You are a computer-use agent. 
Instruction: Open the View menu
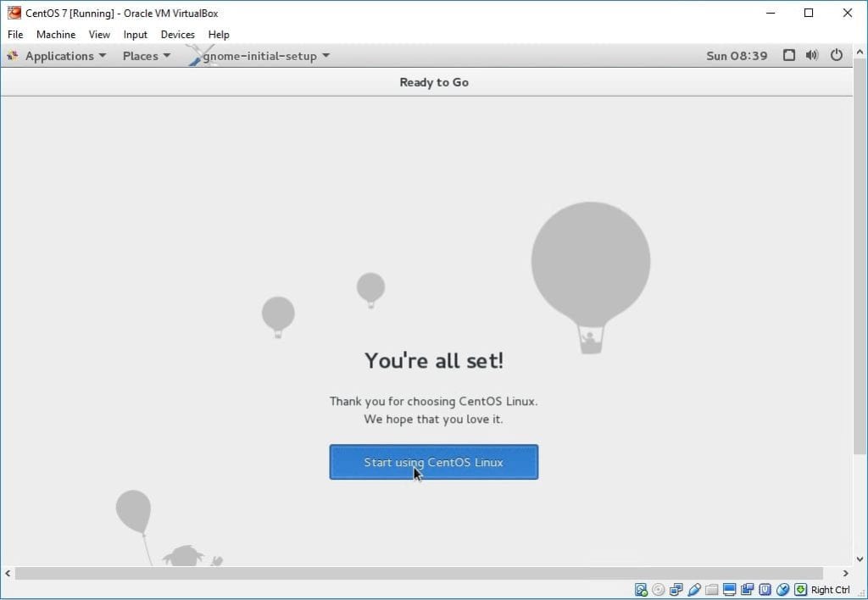coord(99,34)
